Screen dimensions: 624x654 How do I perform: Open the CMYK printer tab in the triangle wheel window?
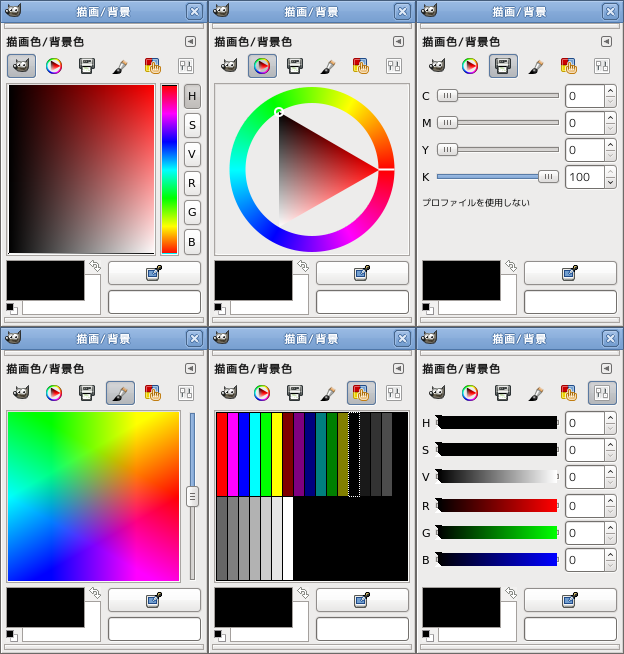point(295,66)
